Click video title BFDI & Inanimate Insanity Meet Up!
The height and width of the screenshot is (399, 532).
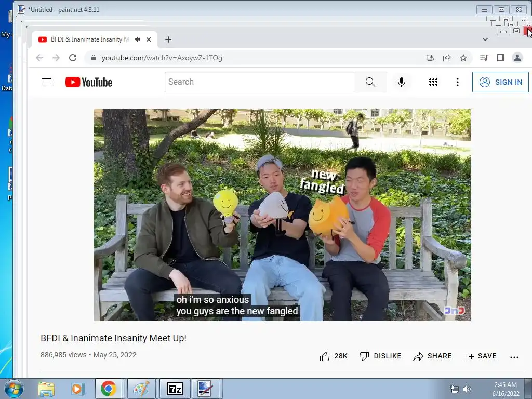tap(113, 338)
